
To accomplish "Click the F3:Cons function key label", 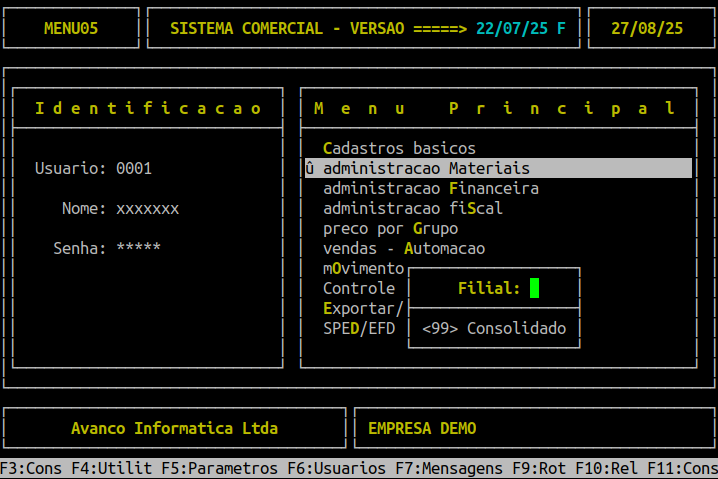I will 31,468.
